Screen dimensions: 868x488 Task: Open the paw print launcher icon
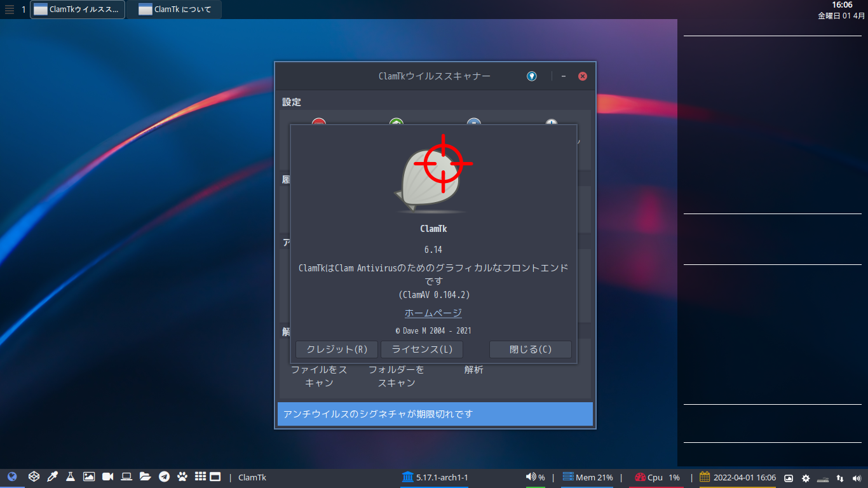click(182, 477)
